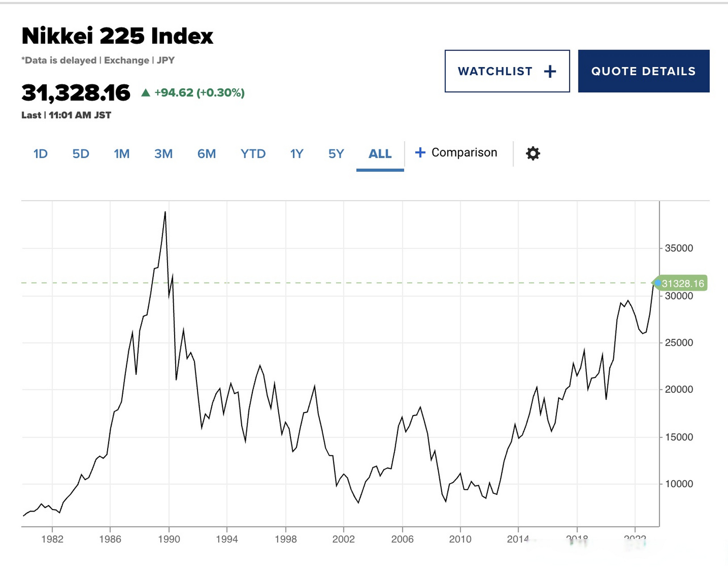Click the green up-triangle price change indicator
The height and width of the screenshot is (572, 728).
pyautogui.click(x=145, y=93)
